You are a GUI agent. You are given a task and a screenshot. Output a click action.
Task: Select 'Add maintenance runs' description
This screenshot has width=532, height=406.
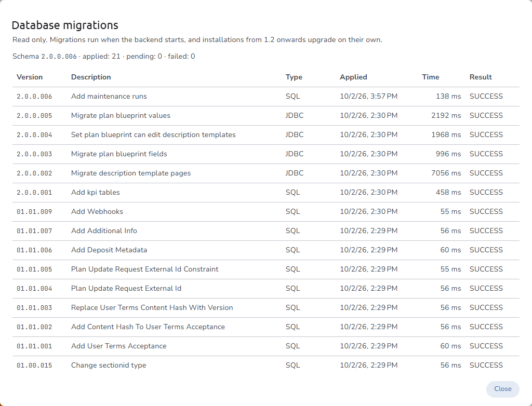[x=109, y=97]
